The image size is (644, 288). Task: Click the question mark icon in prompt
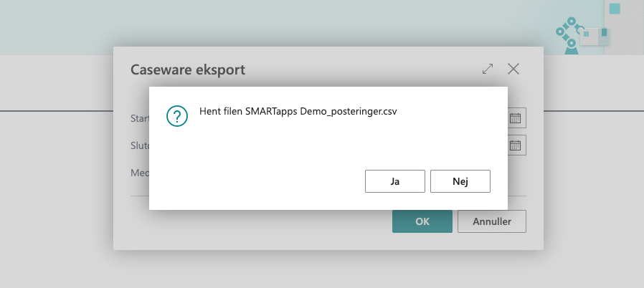click(x=176, y=115)
